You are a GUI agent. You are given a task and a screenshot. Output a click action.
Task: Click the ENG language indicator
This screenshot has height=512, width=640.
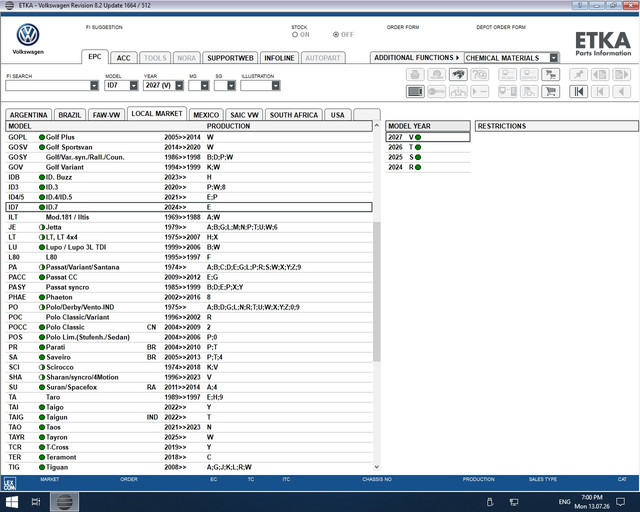[564, 502]
